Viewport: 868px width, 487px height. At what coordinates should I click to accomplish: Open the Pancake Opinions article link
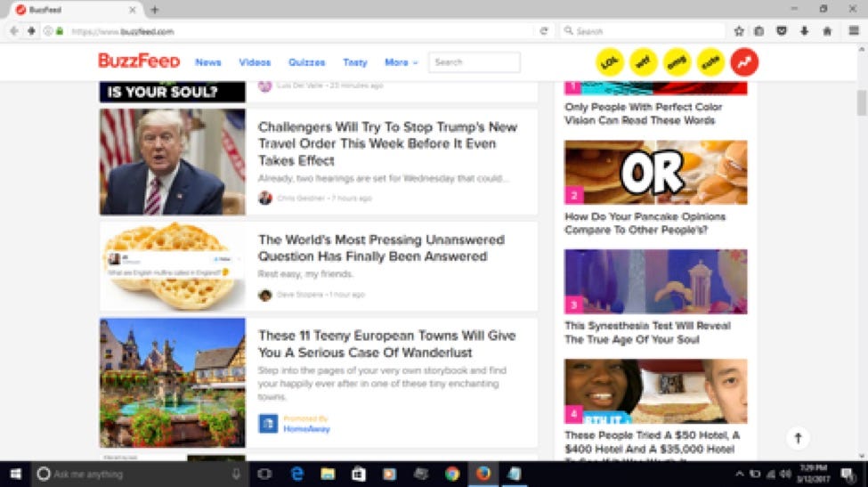[x=645, y=223]
